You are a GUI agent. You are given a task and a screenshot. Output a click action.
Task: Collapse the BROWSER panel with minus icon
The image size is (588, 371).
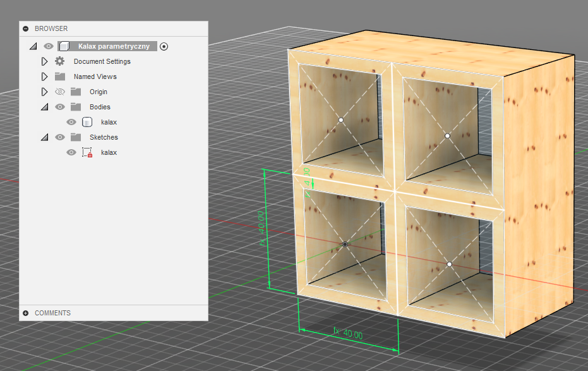point(26,28)
